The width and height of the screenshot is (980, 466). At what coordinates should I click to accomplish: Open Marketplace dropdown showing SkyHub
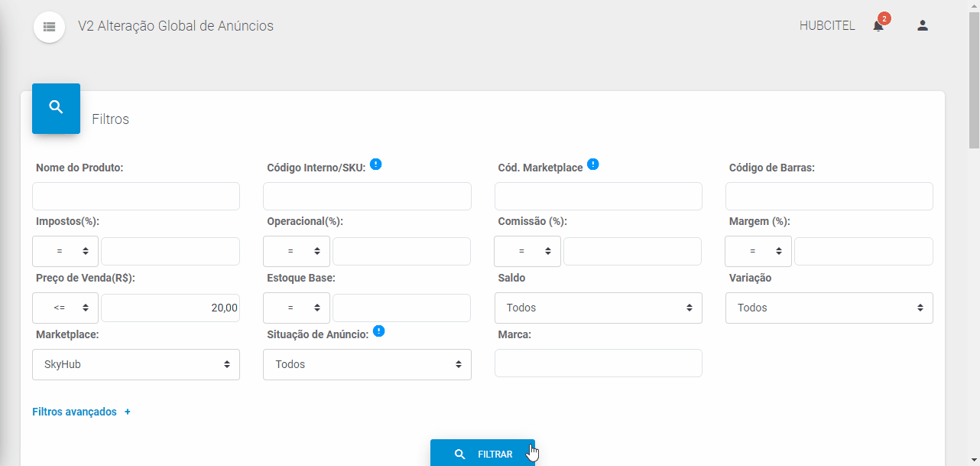click(x=136, y=364)
